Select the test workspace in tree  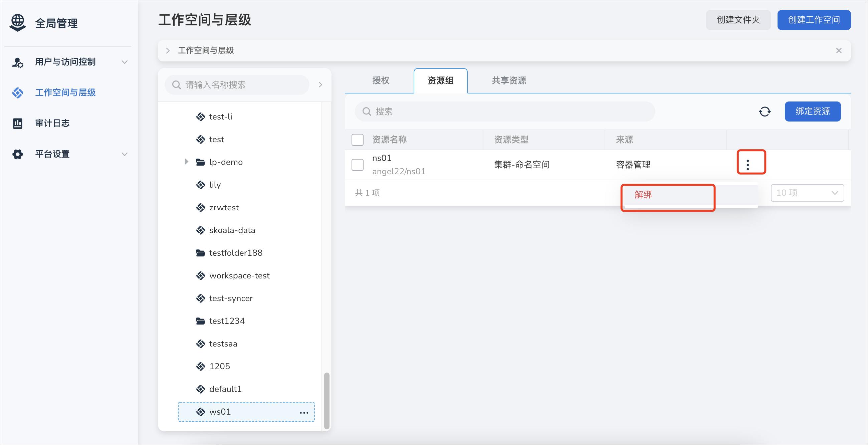pos(216,140)
